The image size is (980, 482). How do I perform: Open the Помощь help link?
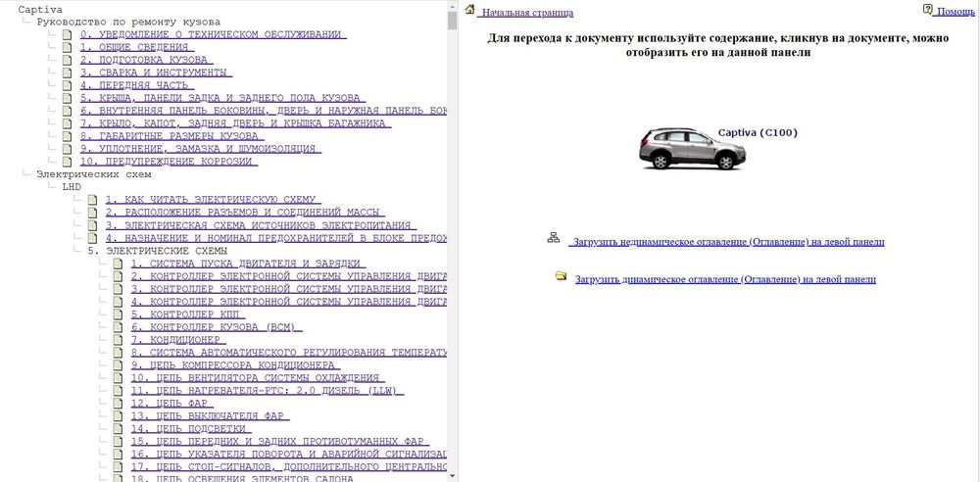pyautogui.click(x=955, y=11)
